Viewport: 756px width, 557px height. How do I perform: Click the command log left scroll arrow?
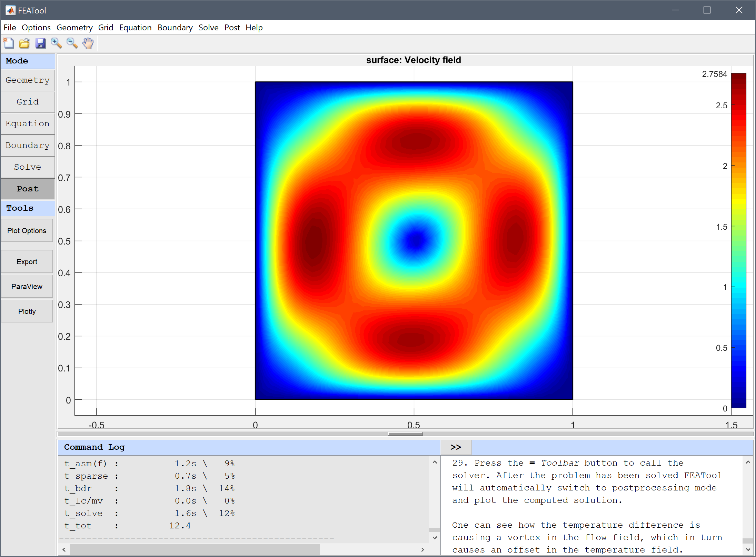(x=64, y=549)
